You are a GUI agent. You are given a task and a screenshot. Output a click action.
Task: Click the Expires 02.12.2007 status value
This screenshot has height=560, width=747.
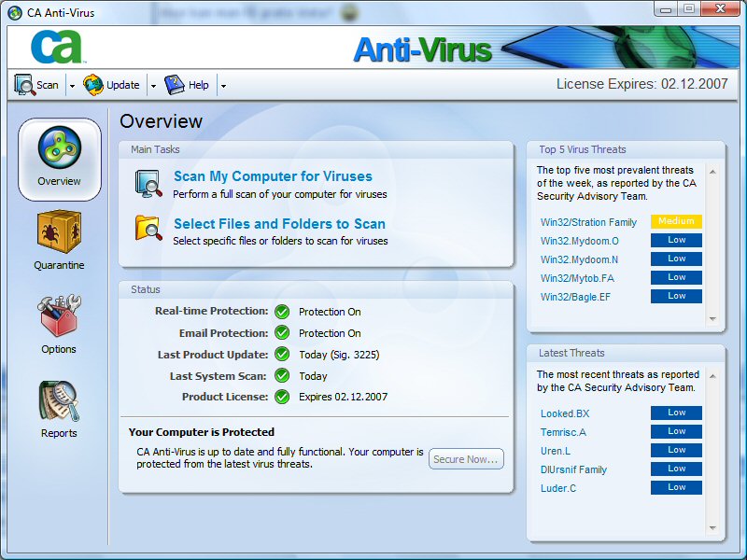tap(343, 398)
